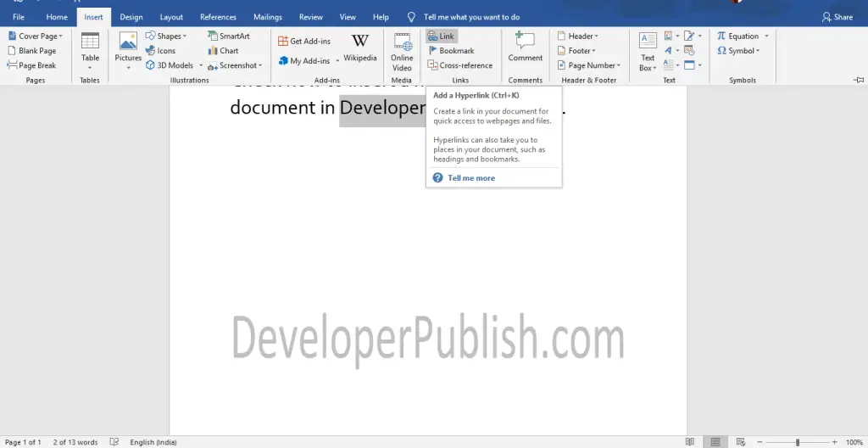This screenshot has width=868, height=448.
Task: Insert a Bookmark
Action: click(x=451, y=50)
